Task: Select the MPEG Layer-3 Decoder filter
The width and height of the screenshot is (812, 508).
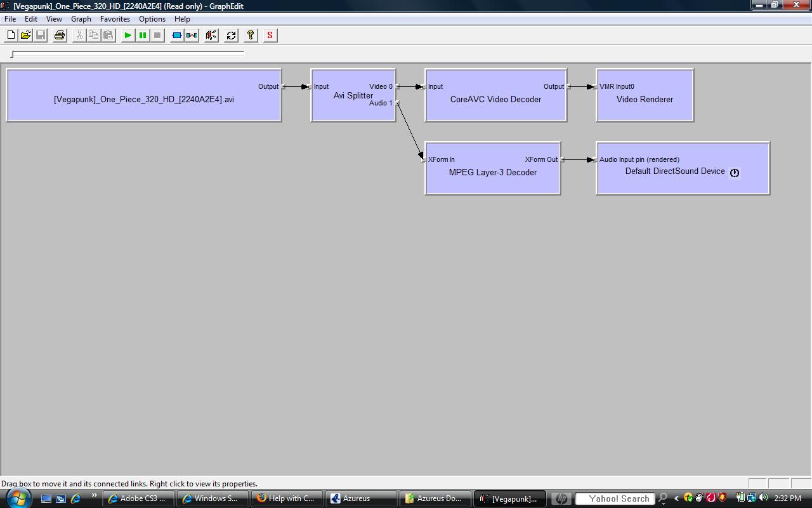Action: coord(493,168)
